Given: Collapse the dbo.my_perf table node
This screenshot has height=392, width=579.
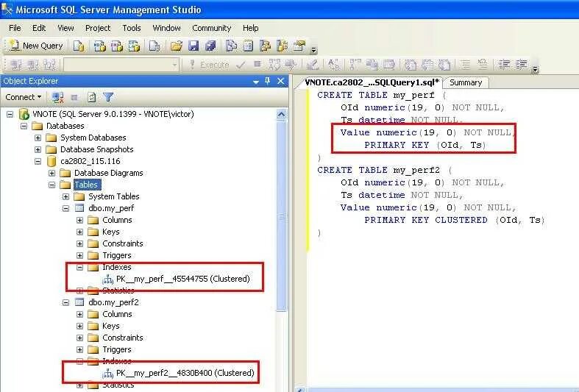Looking at the screenshot, I should tap(65, 209).
